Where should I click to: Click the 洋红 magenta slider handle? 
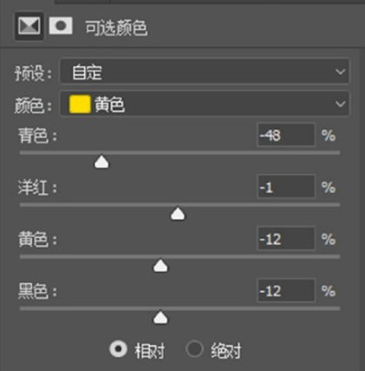click(178, 214)
